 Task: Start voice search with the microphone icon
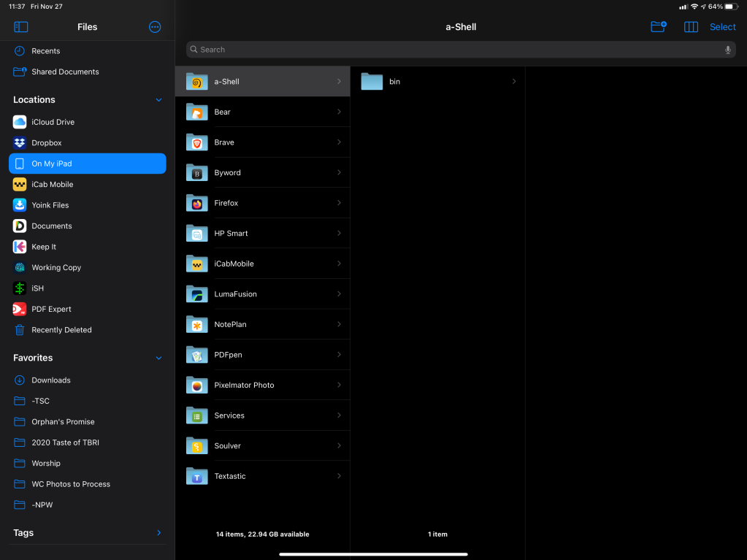[727, 49]
